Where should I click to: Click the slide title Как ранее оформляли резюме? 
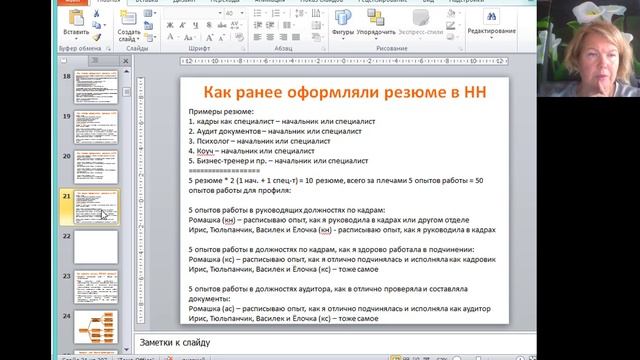(345, 92)
